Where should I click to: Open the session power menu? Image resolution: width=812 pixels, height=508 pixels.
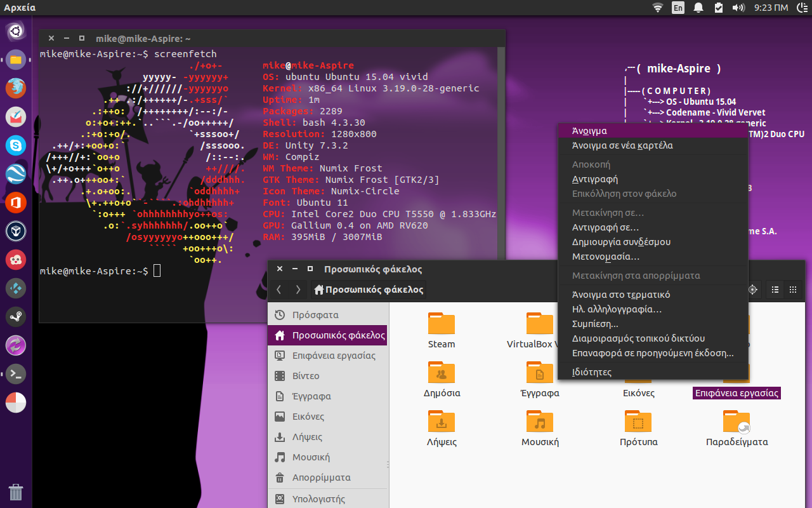coord(801,8)
